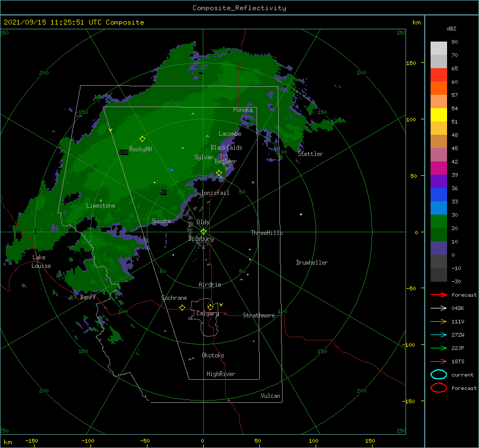Pick the dark blue 33–36 dBZ color swatch
Image resolution: width=479 pixels, height=448 pixels.
439,194
